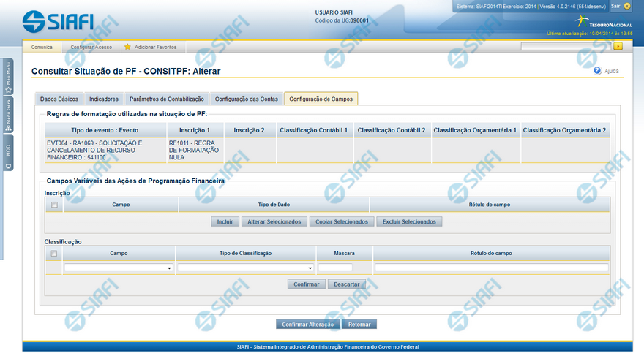Open the Ajuda help icon
Image resolution: width=644 pixels, height=356 pixels.
pyautogui.click(x=597, y=71)
